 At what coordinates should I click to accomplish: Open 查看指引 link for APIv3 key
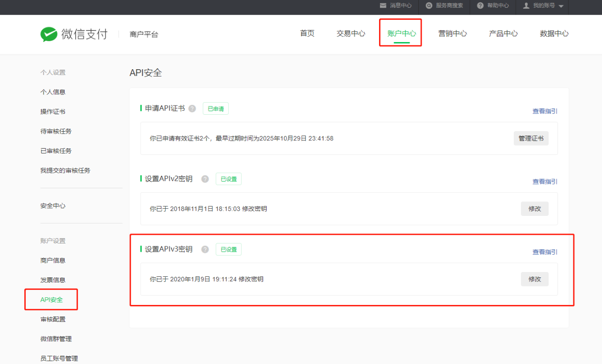click(x=545, y=252)
